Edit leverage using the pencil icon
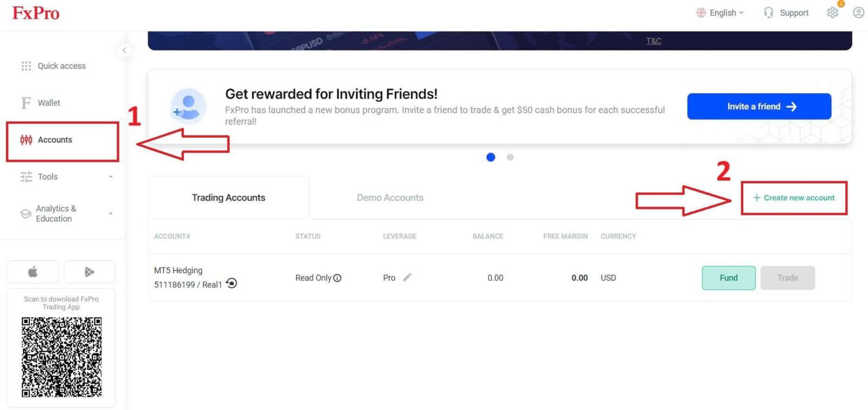Image resolution: width=868 pixels, height=410 pixels. [407, 277]
